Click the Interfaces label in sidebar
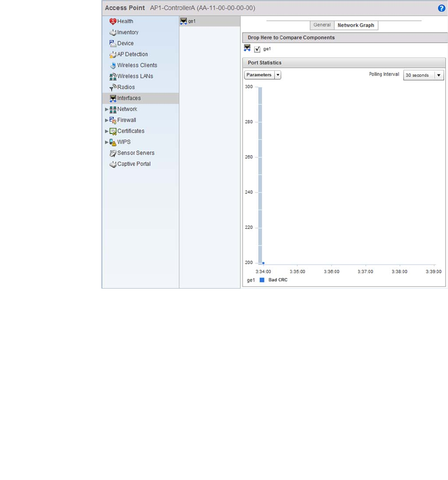The width and height of the screenshot is (448, 480). (x=129, y=98)
